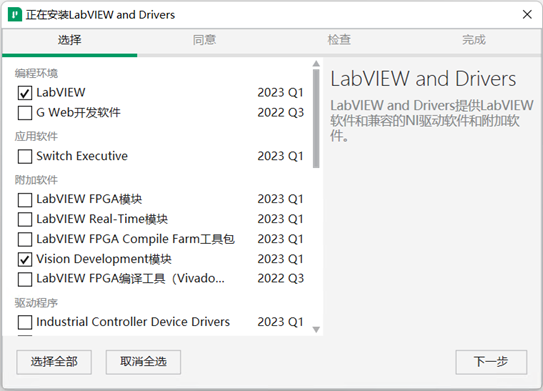
Task: Uncheck the LabVIEW checkbox
Action: click(x=25, y=93)
